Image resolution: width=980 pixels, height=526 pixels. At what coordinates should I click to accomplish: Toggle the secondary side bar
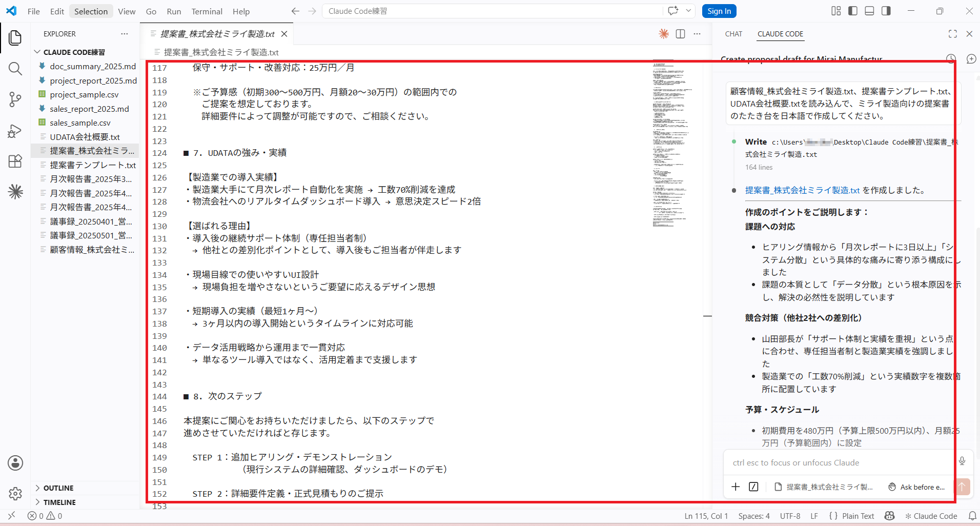click(x=886, y=11)
